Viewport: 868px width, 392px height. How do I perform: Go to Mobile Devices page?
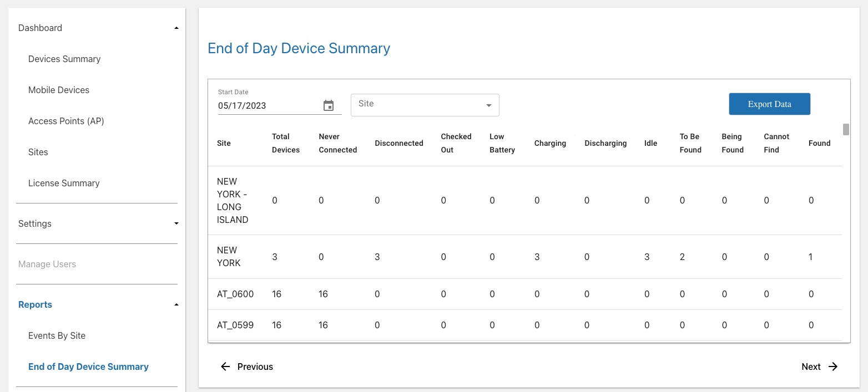click(x=59, y=90)
